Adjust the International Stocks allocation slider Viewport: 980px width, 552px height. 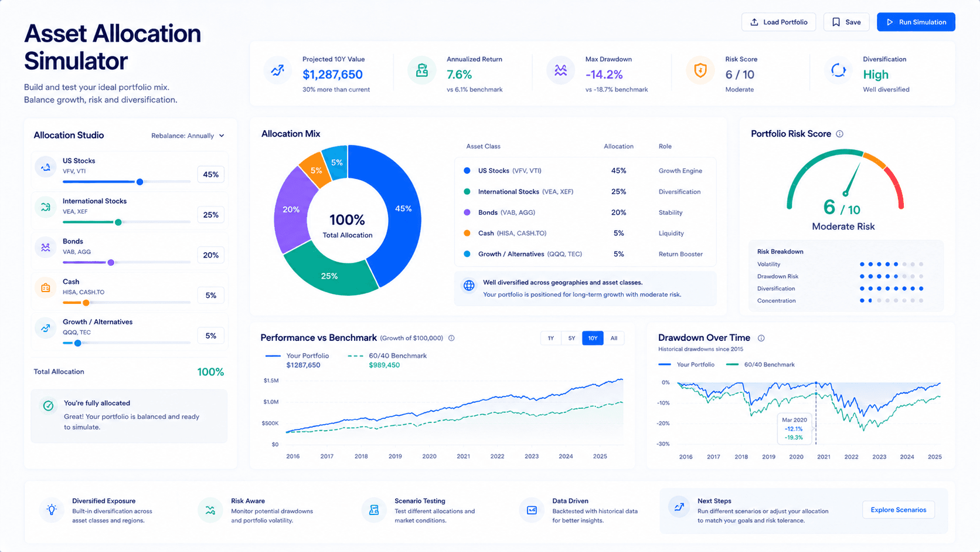coord(118,222)
